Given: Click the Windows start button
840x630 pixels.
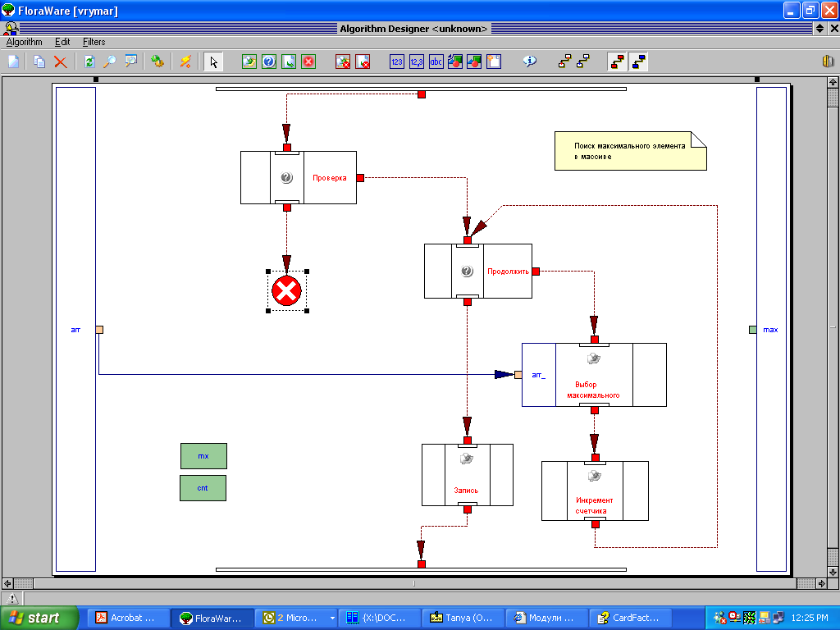Looking at the screenshot, I should tap(39, 618).
